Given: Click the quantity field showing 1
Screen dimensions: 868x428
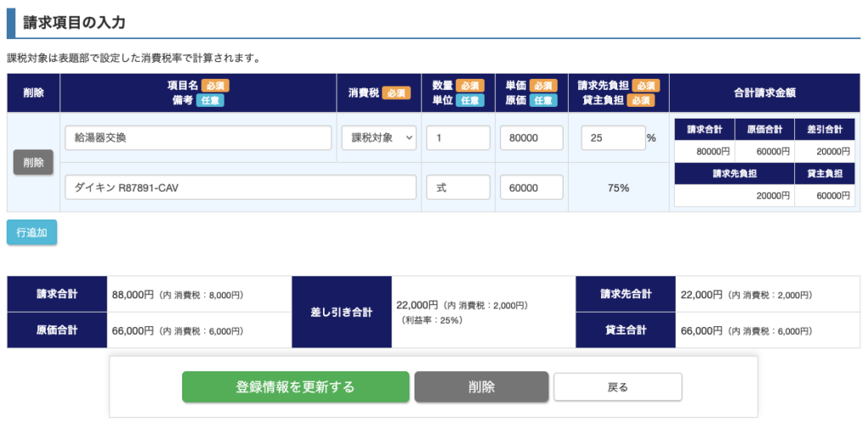Looking at the screenshot, I should tap(458, 138).
